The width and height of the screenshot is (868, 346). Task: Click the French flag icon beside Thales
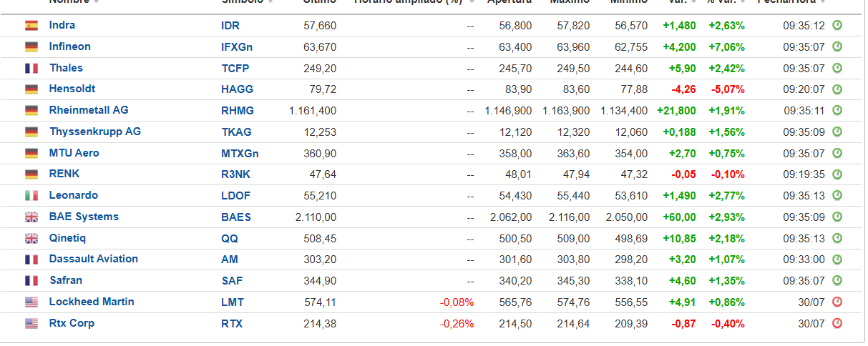pos(31,69)
